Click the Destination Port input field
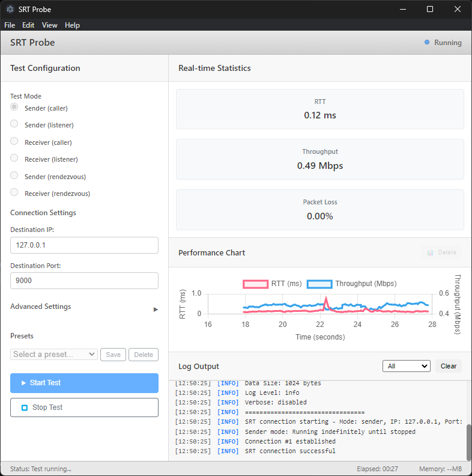The image size is (472, 476). 84,281
